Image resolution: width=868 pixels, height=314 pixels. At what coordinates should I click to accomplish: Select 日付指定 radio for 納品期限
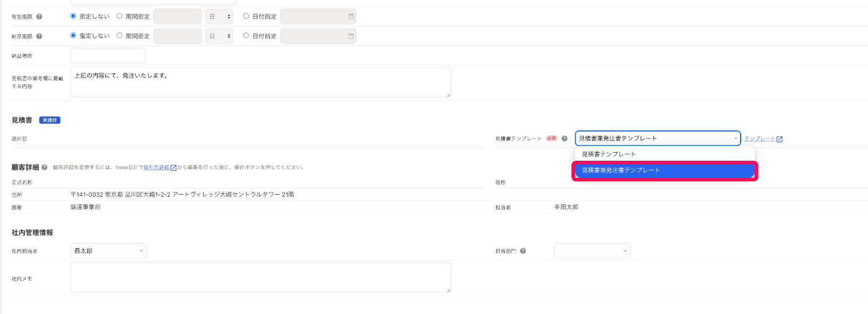click(246, 36)
